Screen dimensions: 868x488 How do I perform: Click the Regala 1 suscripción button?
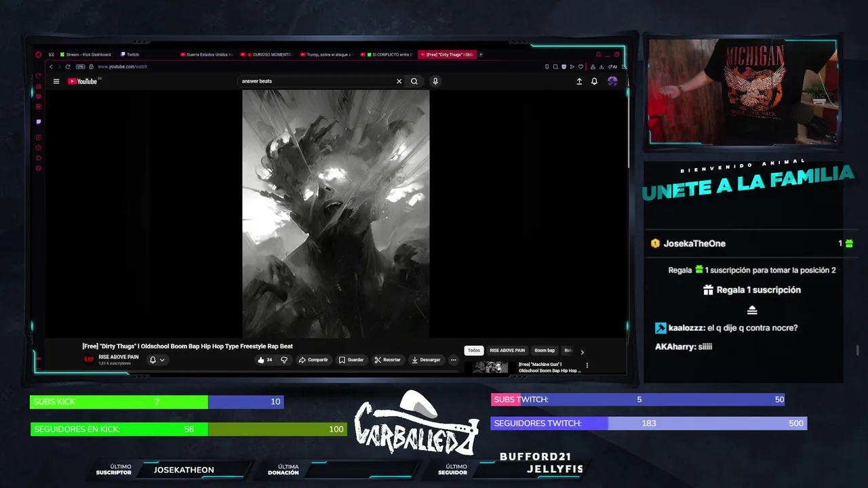click(x=752, y=290)
